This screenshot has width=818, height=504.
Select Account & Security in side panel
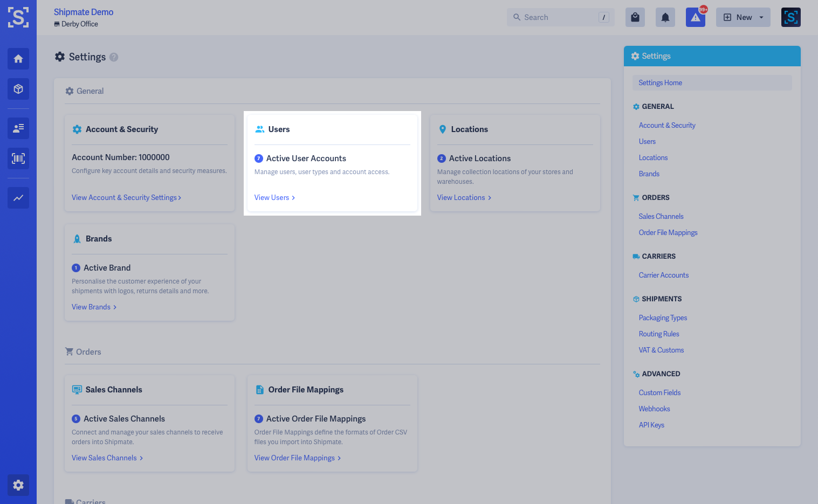pyautogui.click(x=667, y=126)
